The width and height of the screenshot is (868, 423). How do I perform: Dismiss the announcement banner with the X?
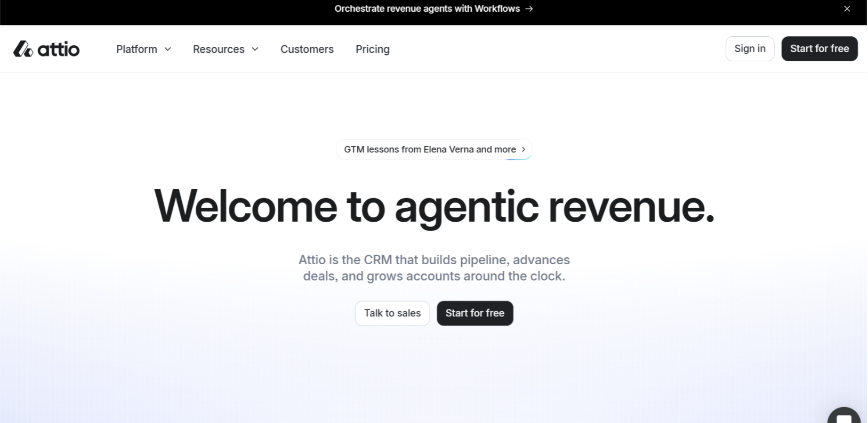pos(847,9)
